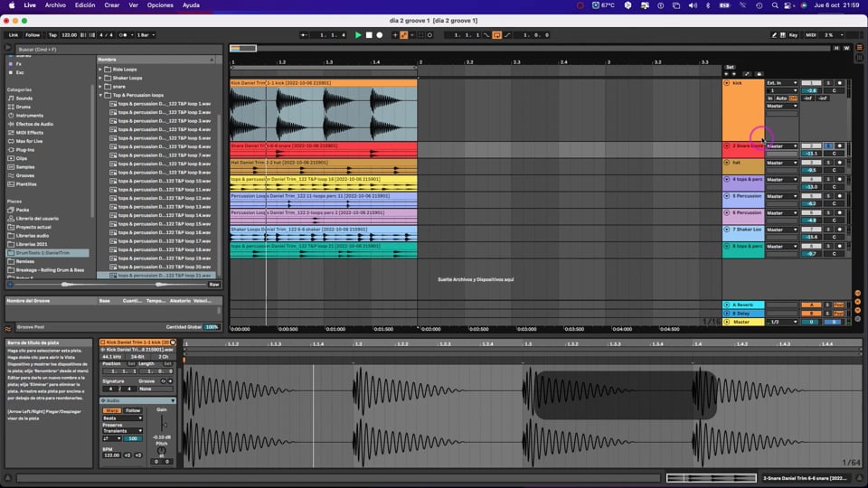Select Drums category in browser
The width and height of the screenshot is (868, 488).
point(23,107)
